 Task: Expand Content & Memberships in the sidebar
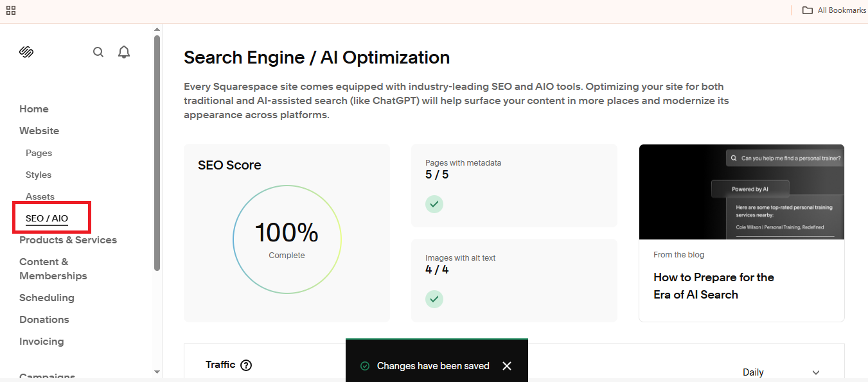tap(53, 268)
